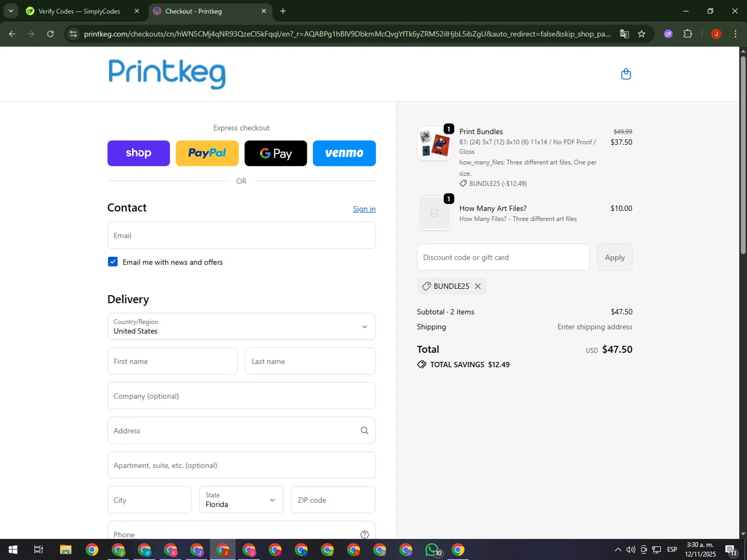Uncheck Email me with news and offers
The image size is (747, 560).
[113, 262]
